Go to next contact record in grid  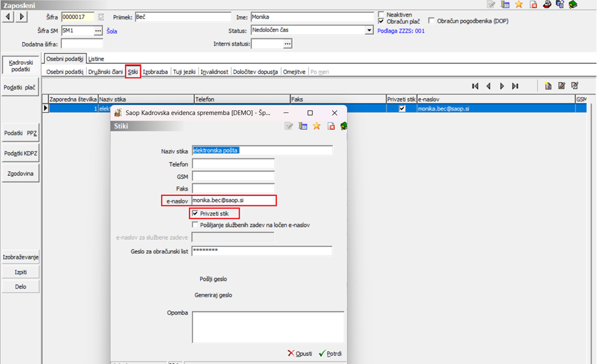point(502,86)
